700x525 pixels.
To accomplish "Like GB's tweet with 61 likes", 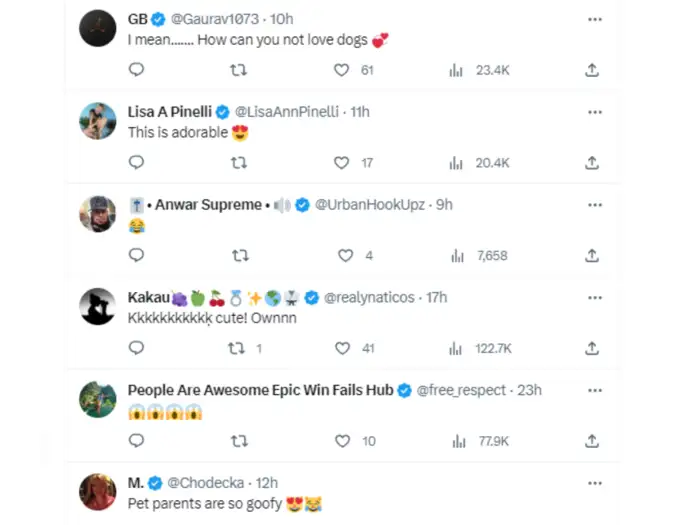I will [341, 70].
